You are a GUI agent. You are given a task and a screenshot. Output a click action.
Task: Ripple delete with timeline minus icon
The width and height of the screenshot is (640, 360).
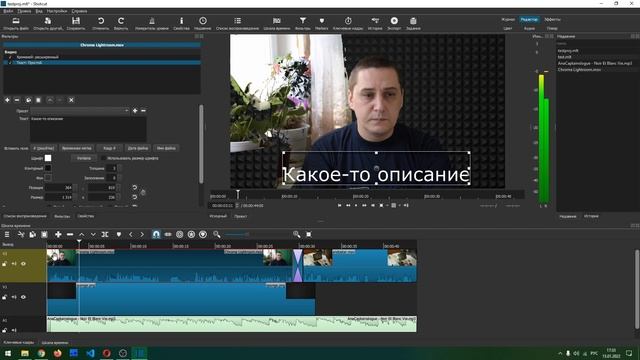point(70,234)
